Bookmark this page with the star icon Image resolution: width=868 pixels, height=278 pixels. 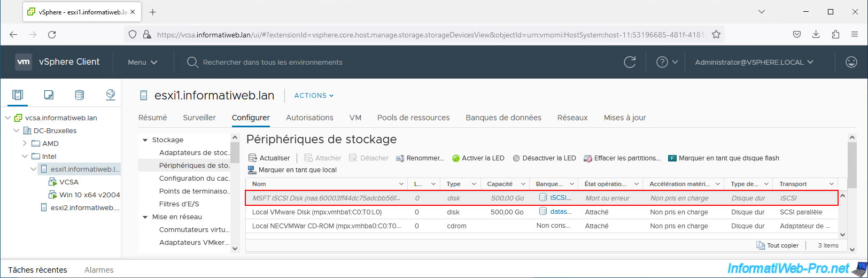pos(716,34)
